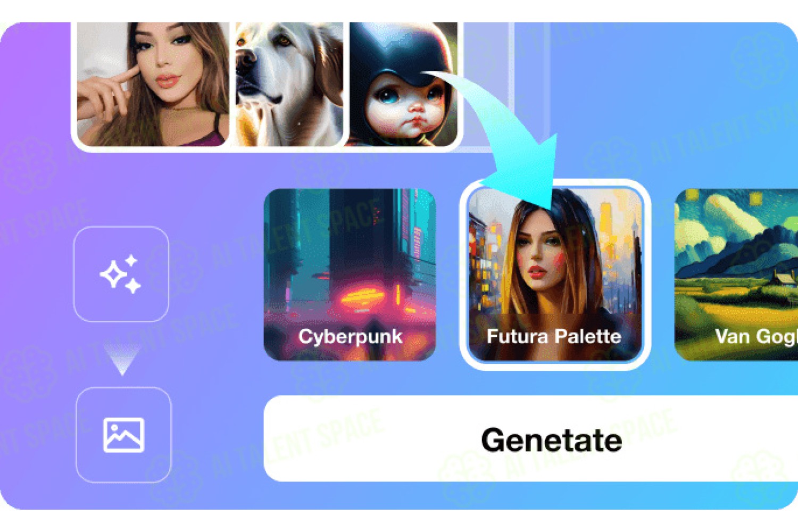Choose the highlighted Futura Palette style card
This screenshot has width=798, height=532.
[x=555, y=275]
